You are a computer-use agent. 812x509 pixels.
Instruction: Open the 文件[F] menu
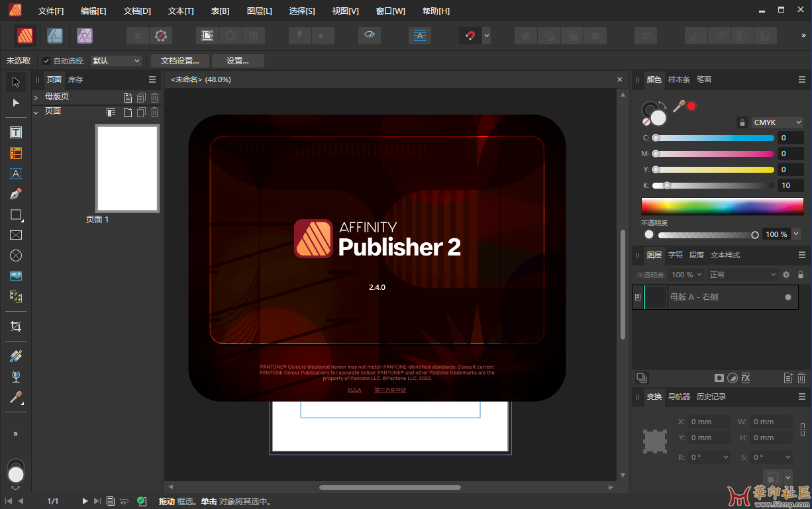pyautogui.click(x=51, y=11)
